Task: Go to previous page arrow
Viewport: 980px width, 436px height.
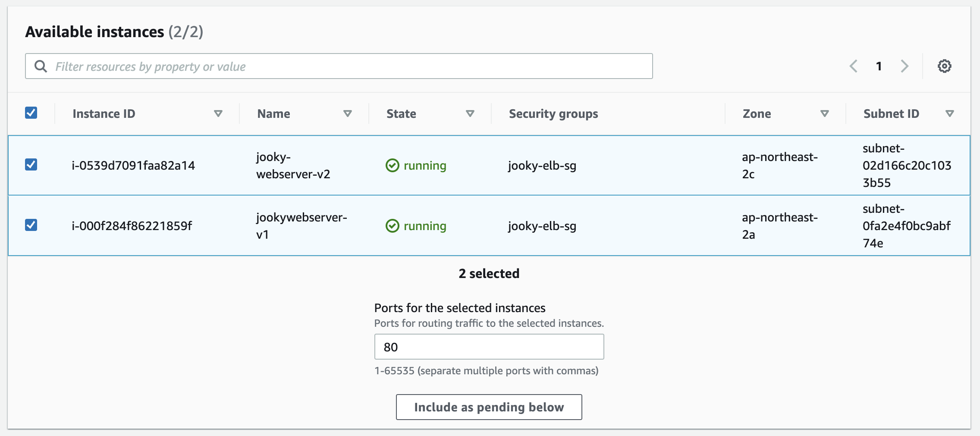Action: [x=853, y=66]
